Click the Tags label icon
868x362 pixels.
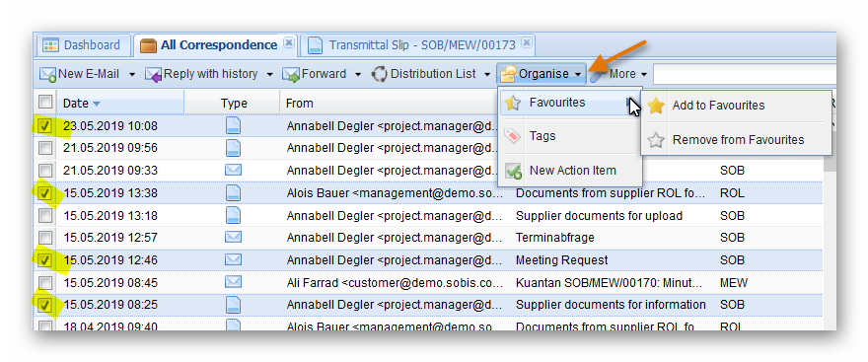coord(513,136)
